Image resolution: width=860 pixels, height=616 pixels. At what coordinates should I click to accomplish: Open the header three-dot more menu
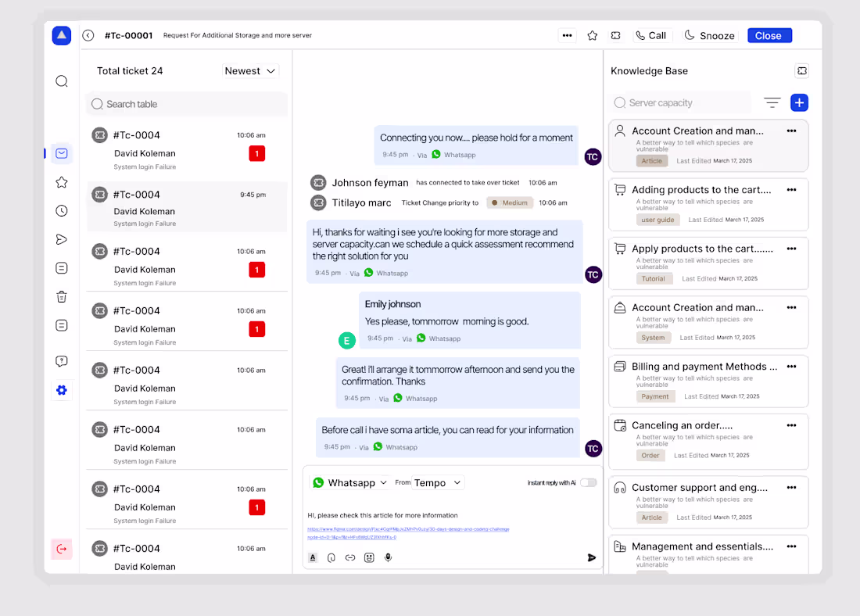pos(567,36)
